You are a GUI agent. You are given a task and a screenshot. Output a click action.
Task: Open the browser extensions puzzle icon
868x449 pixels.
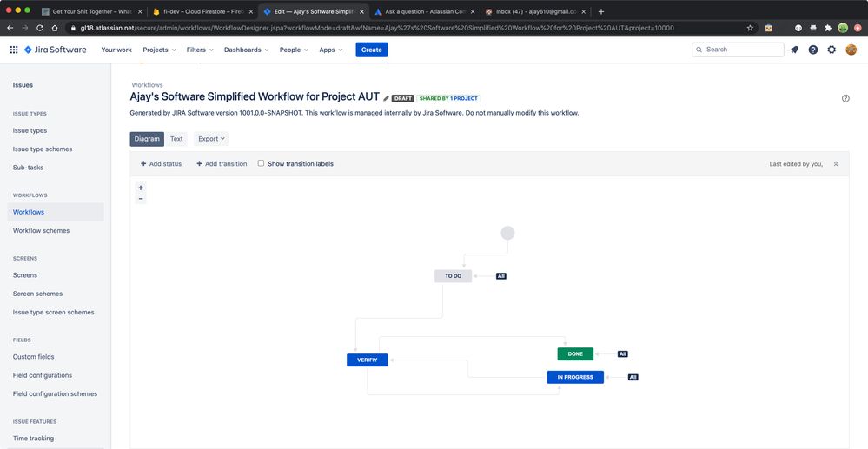tap(827, 28)
